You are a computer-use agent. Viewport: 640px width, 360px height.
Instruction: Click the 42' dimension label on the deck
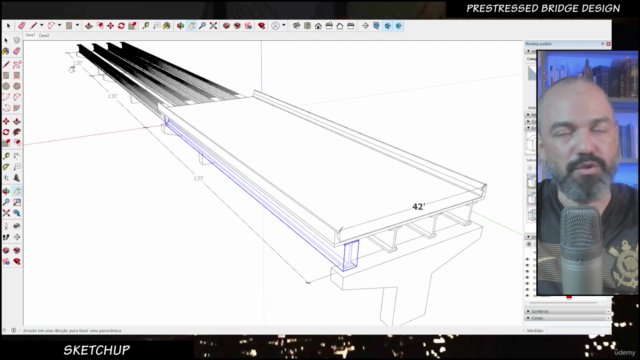419,207
